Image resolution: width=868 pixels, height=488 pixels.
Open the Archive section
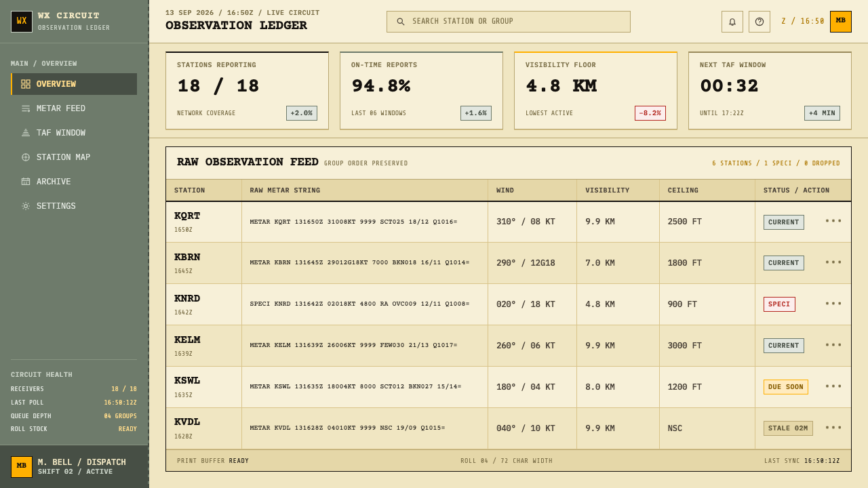74,182
